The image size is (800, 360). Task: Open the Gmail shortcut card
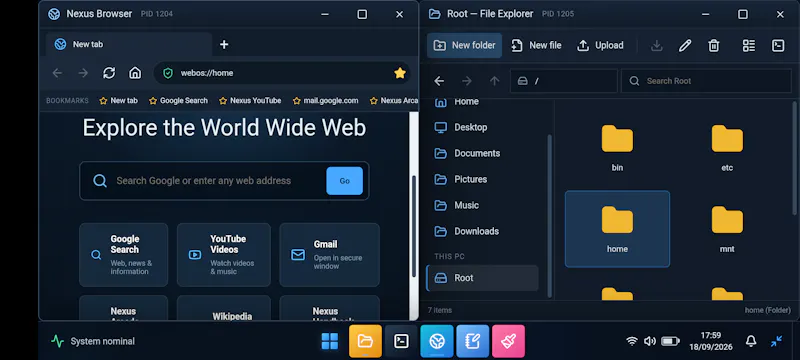coord(329,254)
